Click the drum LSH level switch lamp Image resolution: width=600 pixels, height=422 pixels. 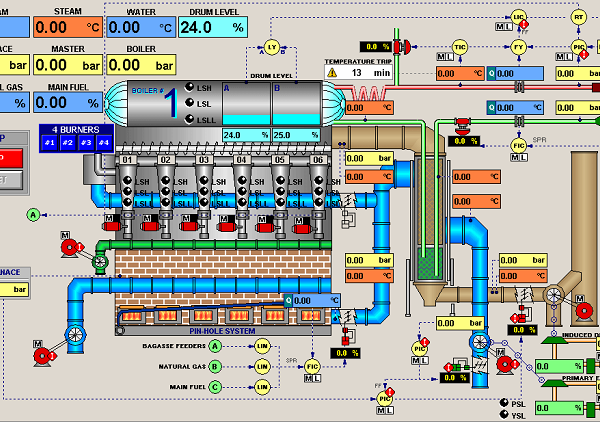tap(189, 87)
